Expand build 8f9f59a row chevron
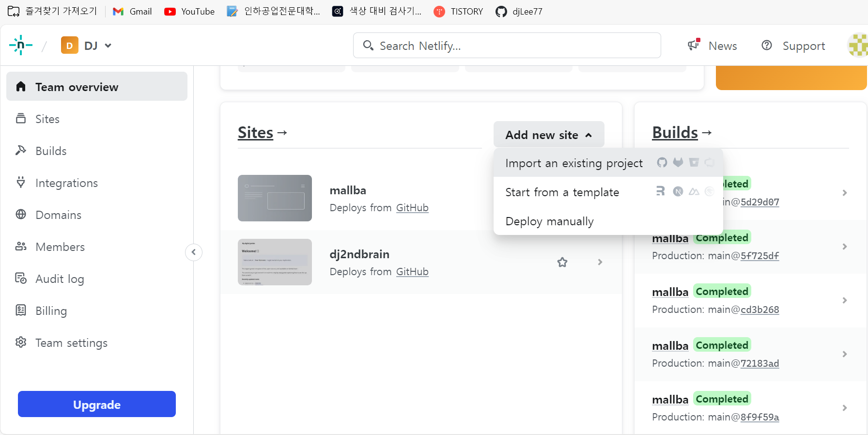 845,408
